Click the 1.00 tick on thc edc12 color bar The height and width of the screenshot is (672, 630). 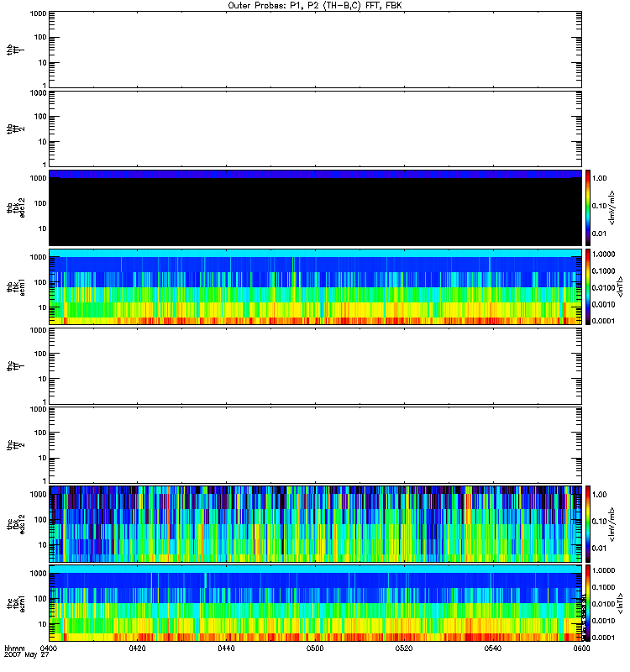tap(599, 495)
